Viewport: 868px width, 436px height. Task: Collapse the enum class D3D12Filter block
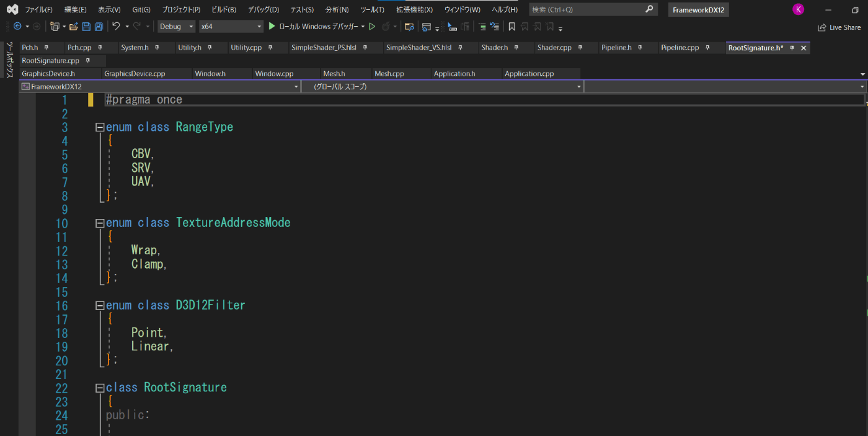pyautogui.click(x=100, y=305)
